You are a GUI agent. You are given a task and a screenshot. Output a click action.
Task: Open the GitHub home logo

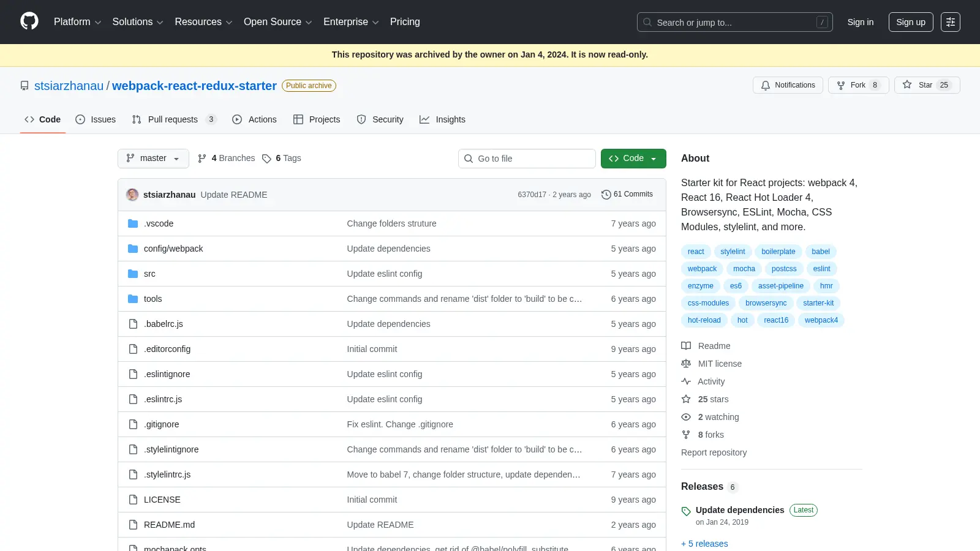[29, 21]
